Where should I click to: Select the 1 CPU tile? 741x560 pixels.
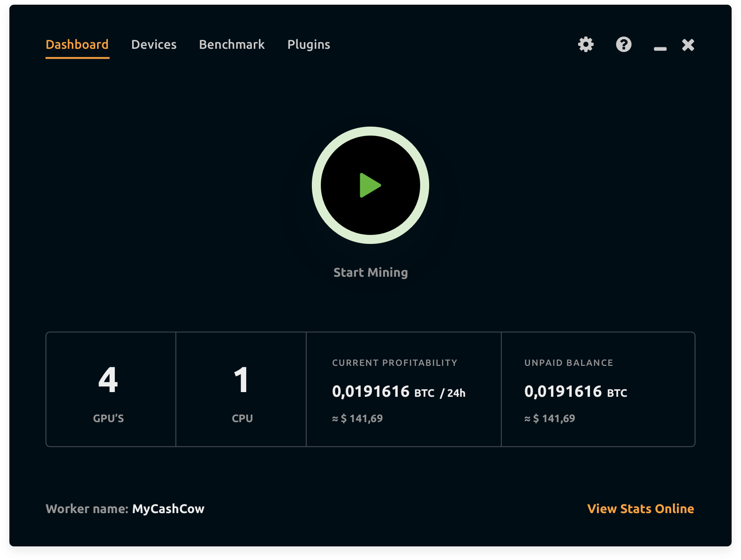pyautogui.click(x=241, y=389)
